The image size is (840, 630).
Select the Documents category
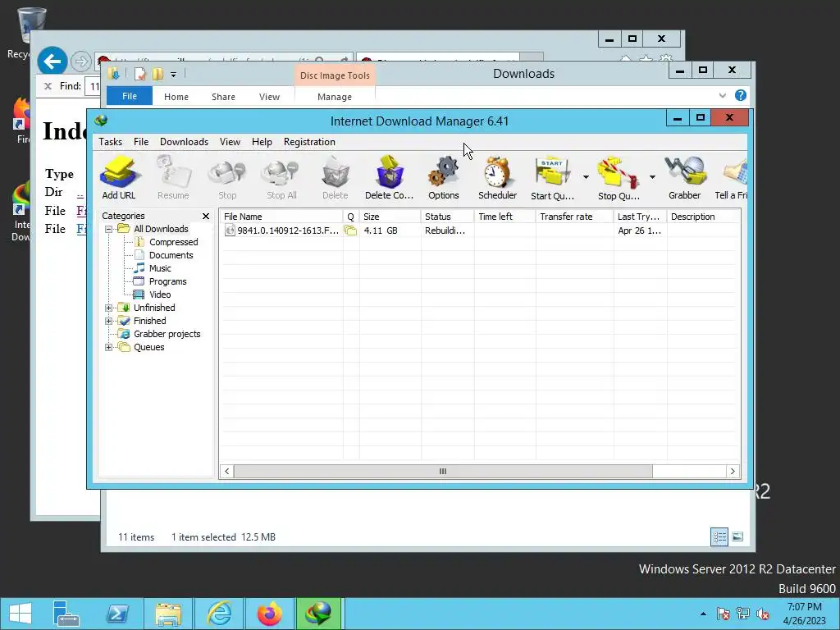point(171,256)
